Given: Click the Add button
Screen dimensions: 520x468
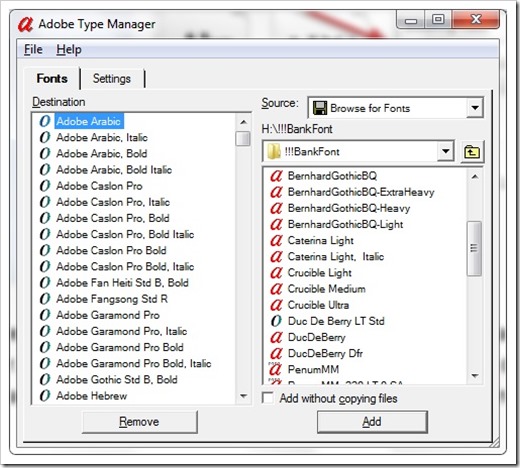Looking at the screenshot, I should 372,422.
